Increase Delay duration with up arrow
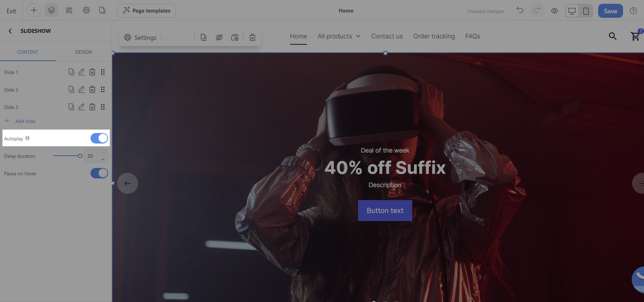 (x=103, y=153)
